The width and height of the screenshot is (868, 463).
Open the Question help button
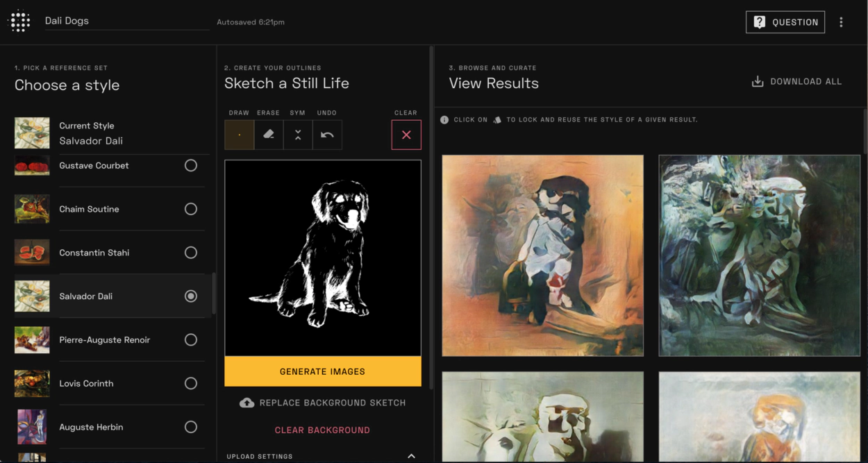[x=785, y=22]
